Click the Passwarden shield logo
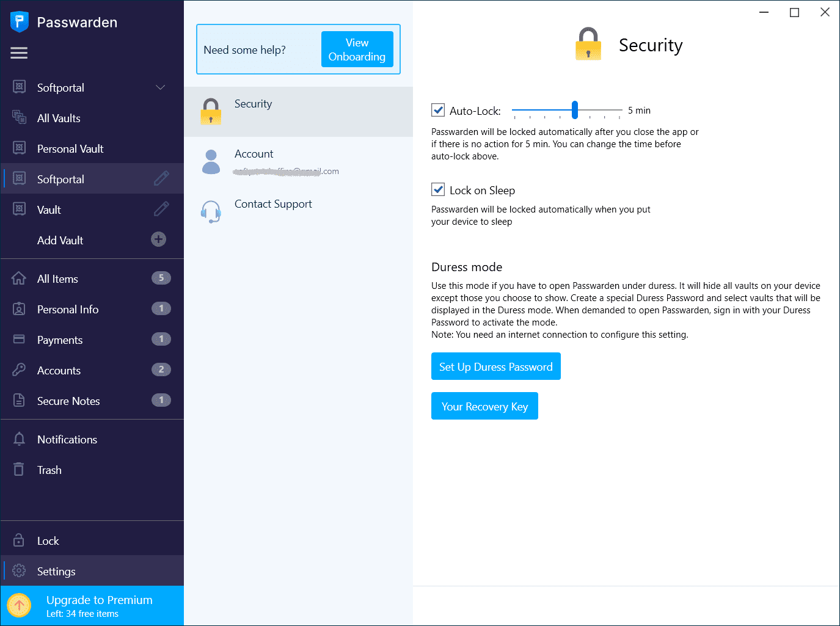The image size is (840, 626). 20,22
